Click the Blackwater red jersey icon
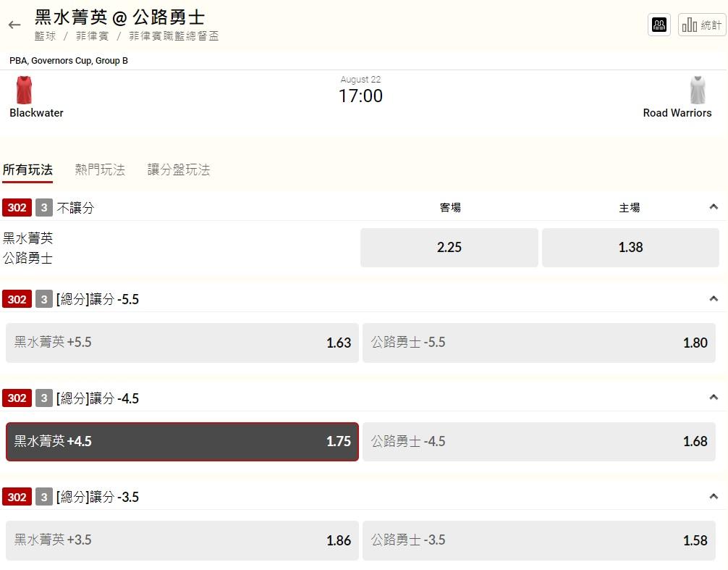Screen dimensions: 728x570 click(24, 90)
